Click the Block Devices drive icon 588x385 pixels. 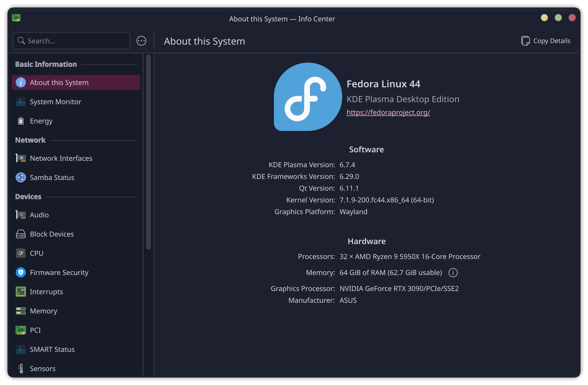click(x=21, y=234)
